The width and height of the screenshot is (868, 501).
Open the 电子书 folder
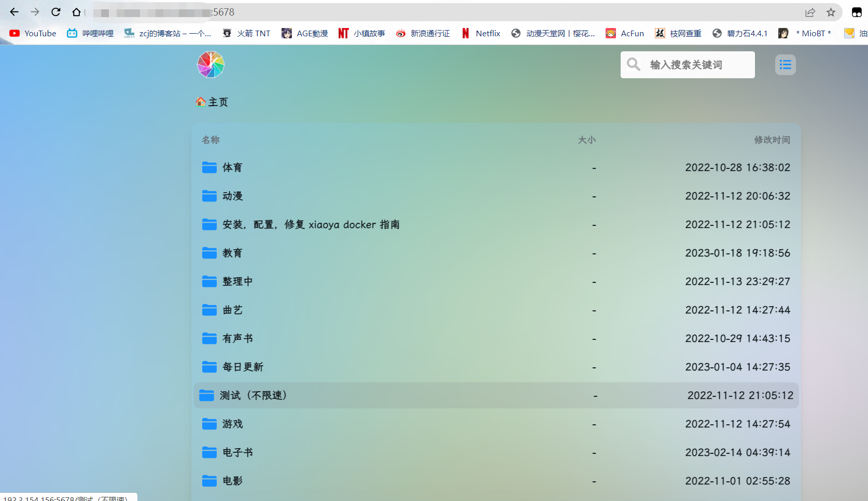tap(237, 452)
